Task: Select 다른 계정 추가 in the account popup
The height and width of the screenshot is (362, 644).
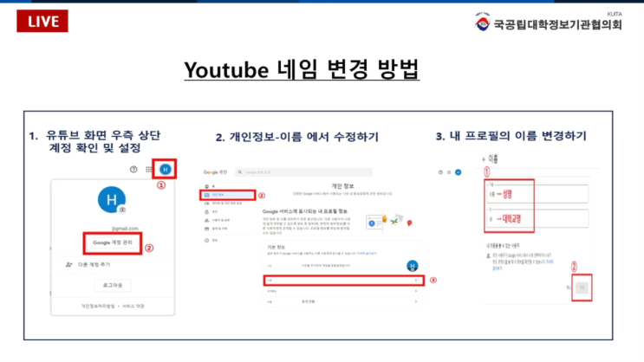Action: click(94, 265)
